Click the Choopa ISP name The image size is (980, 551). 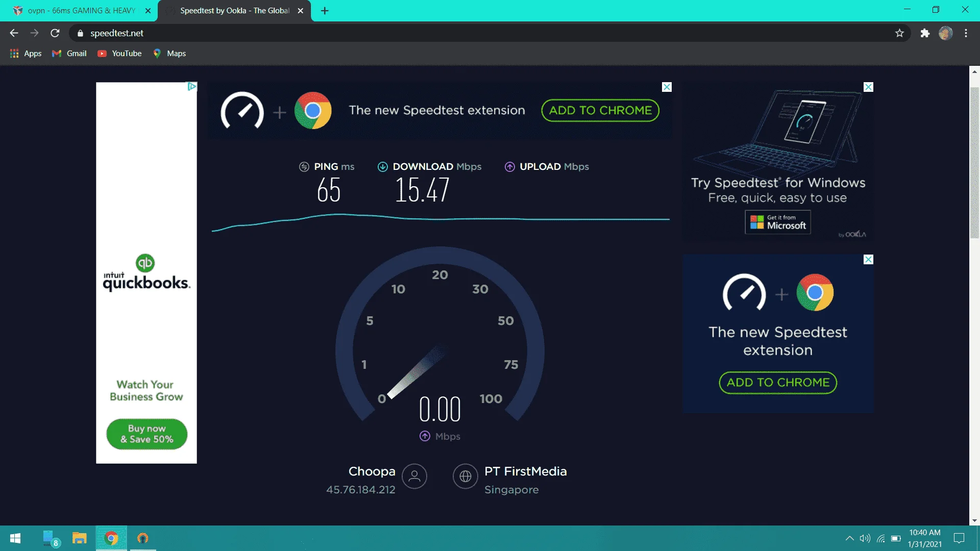click(372, 471)
